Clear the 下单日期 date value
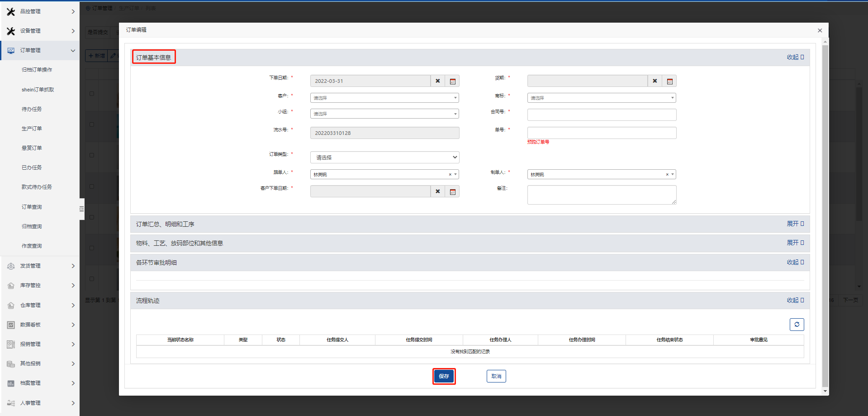 pyautogui.click(x=437, y=81)
